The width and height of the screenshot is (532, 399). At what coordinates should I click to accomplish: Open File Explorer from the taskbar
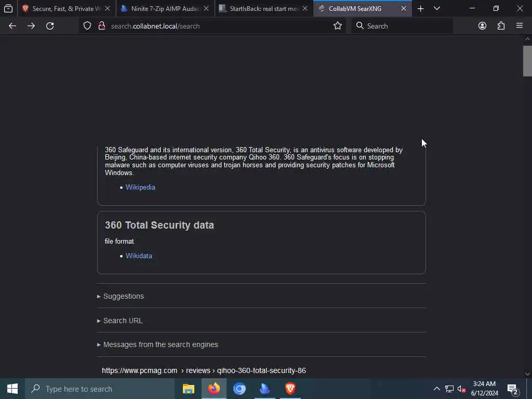point(188,389)
